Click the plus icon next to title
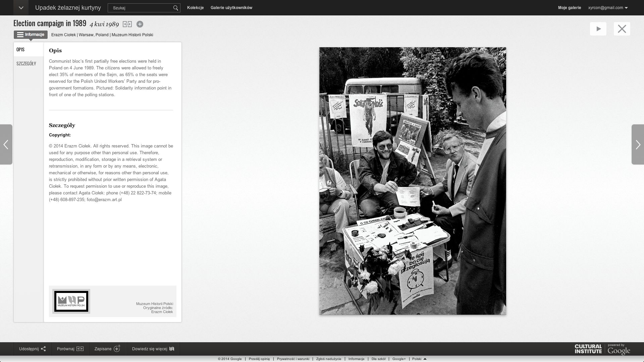The width and height of the screenshot is (644, 362). (x=140, y=24)
